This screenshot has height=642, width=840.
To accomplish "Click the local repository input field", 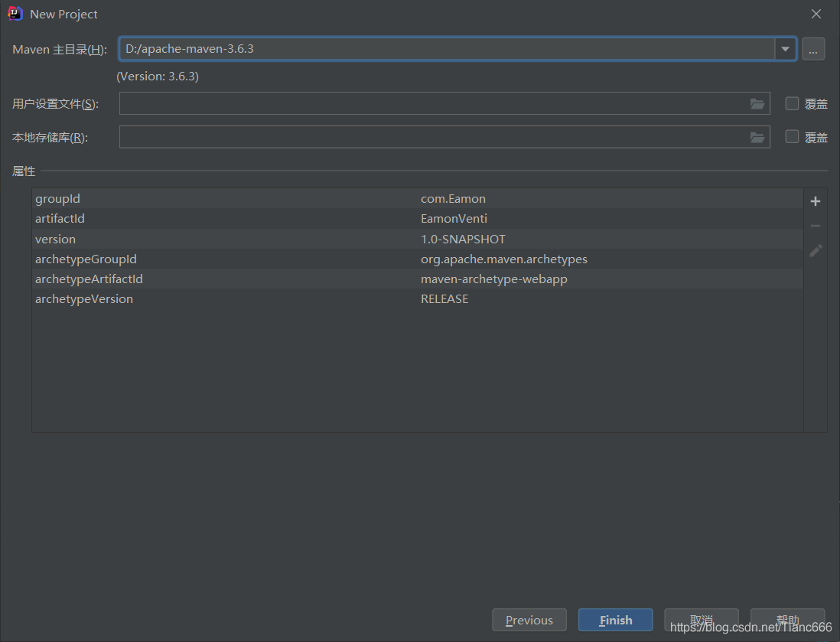I will coord(444,137).
